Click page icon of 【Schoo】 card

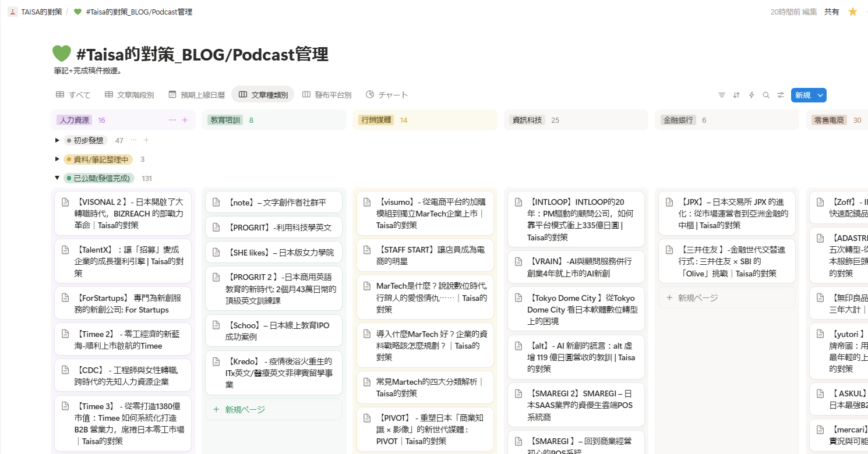point(216,325)
